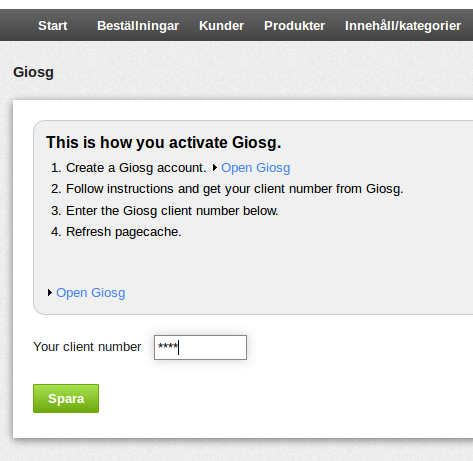Image resolution: width=473 pixels, height=461 pixels.
Task: Click the Giosg page title
Action: pyautogui.click(x=33, y=72)
